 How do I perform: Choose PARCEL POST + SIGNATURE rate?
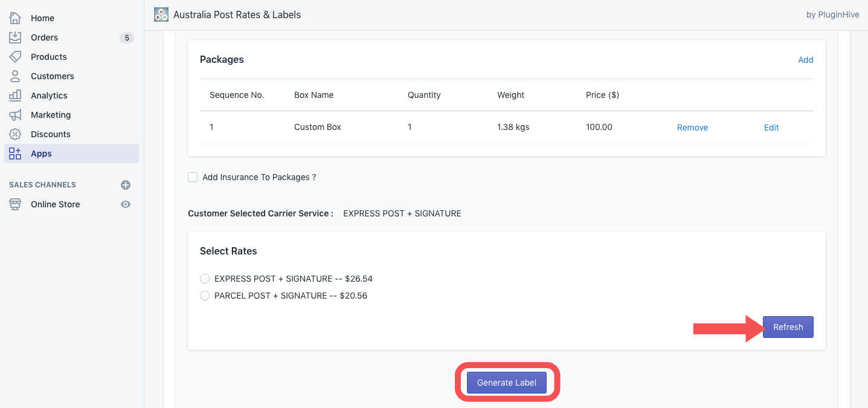205,296
